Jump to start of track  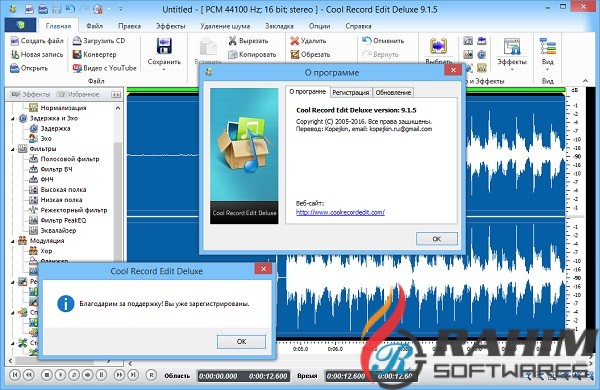tap(15, 375)
